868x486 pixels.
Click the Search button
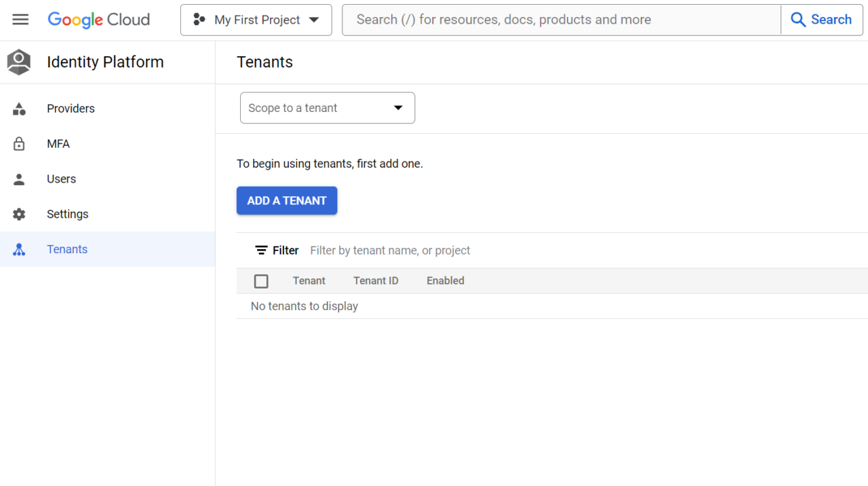[821, 20]
